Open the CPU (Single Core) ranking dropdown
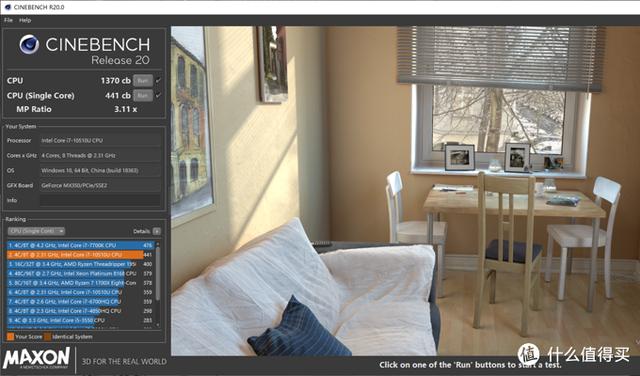Screen dimensions: 640x376 click(x=36, y=231)
